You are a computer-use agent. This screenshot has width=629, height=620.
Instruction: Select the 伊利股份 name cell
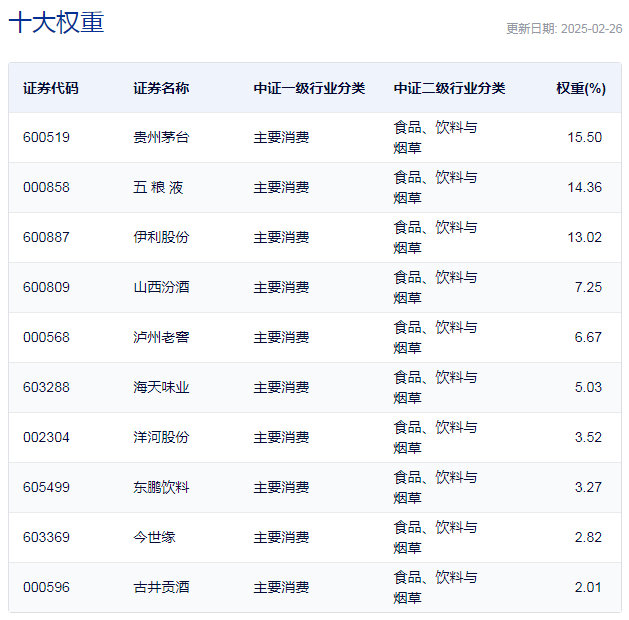[x=161, y=237]
